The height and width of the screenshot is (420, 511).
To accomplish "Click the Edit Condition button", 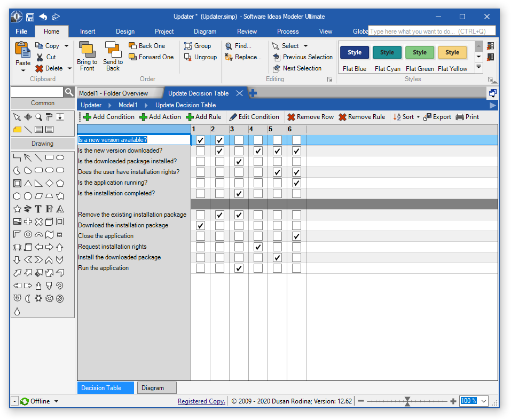I will pyautogui.click(x=254, y=117).
